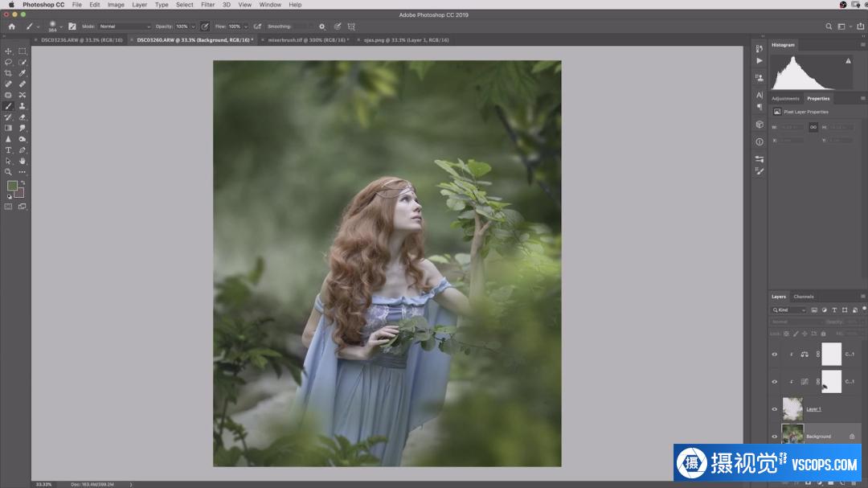Switch to DSC03236.ARW document tab

[x=82, y=40]
